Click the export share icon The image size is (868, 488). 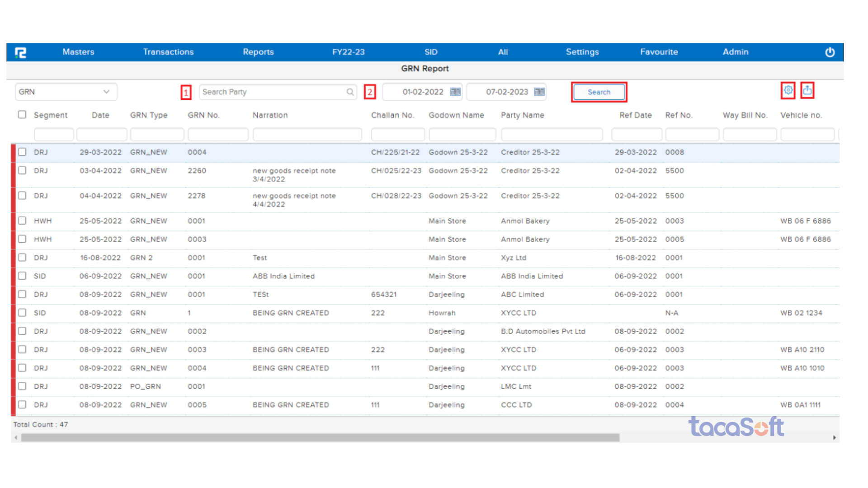807,90
